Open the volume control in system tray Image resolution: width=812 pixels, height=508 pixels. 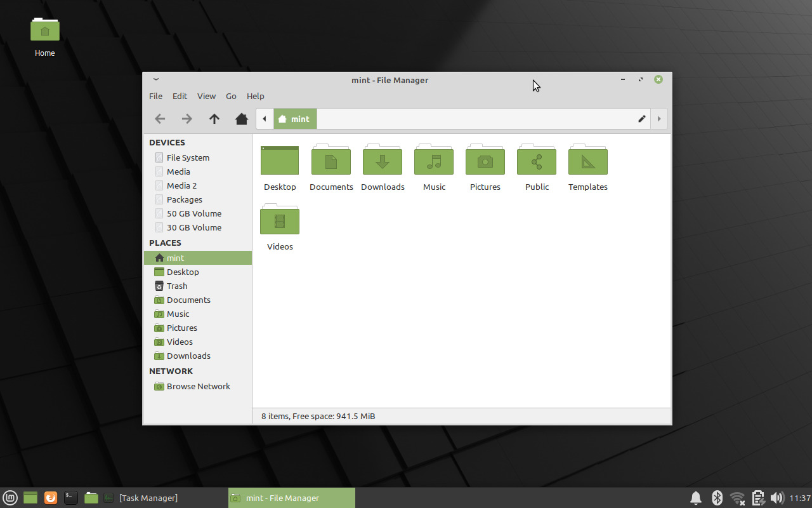pos(776,498)
